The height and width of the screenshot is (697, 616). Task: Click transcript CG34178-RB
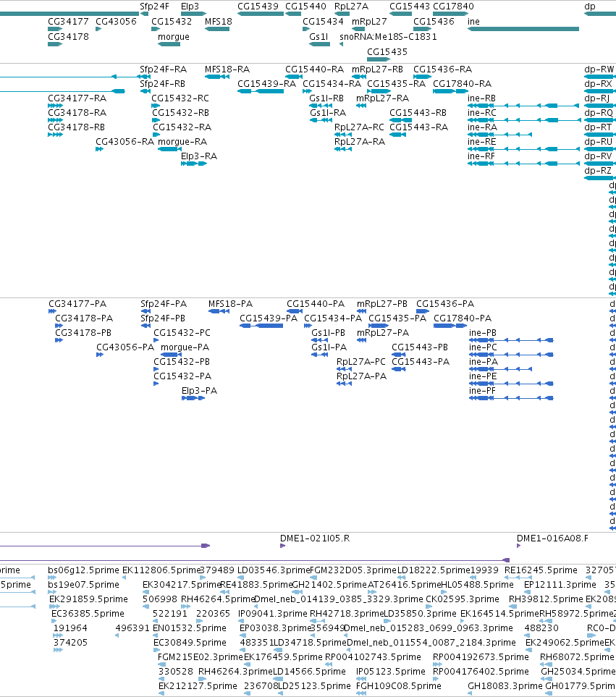(x=77, y=127)
